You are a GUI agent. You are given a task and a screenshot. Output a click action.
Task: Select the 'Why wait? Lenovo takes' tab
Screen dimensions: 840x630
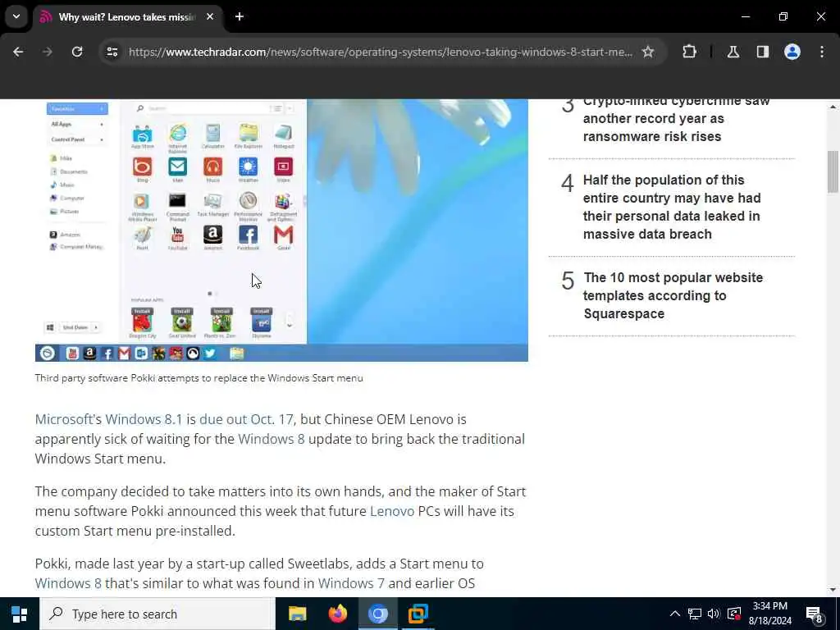(x=127, y=17)
